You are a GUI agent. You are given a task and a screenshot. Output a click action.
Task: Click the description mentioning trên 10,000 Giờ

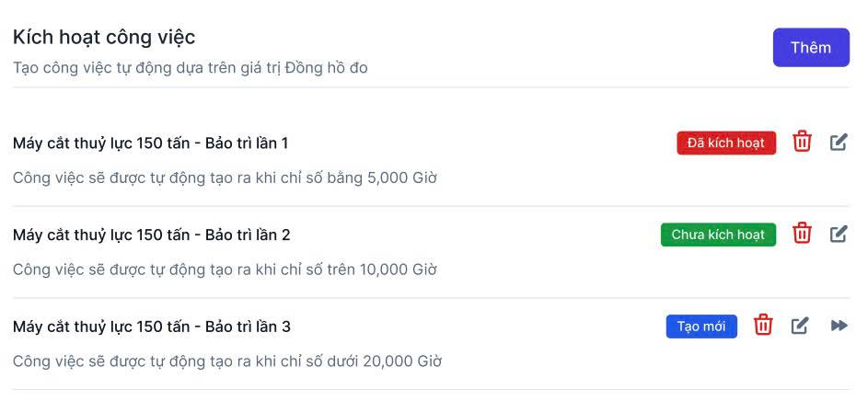click(x=225, y=269)
